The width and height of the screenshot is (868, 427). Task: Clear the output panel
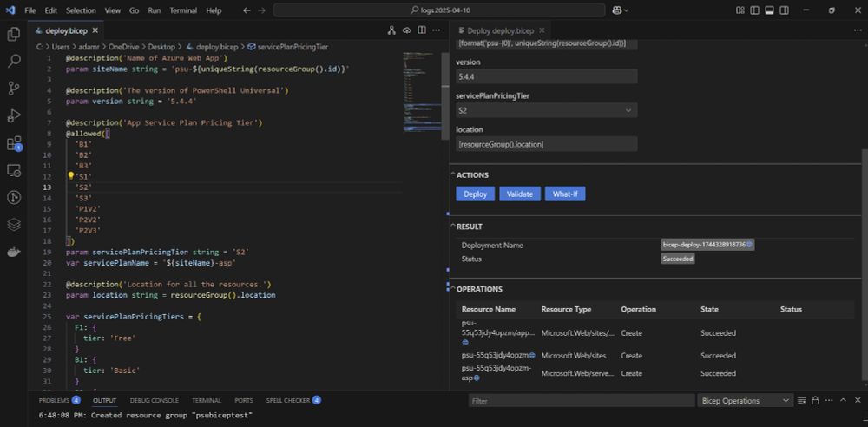click(x=802, y=400)
